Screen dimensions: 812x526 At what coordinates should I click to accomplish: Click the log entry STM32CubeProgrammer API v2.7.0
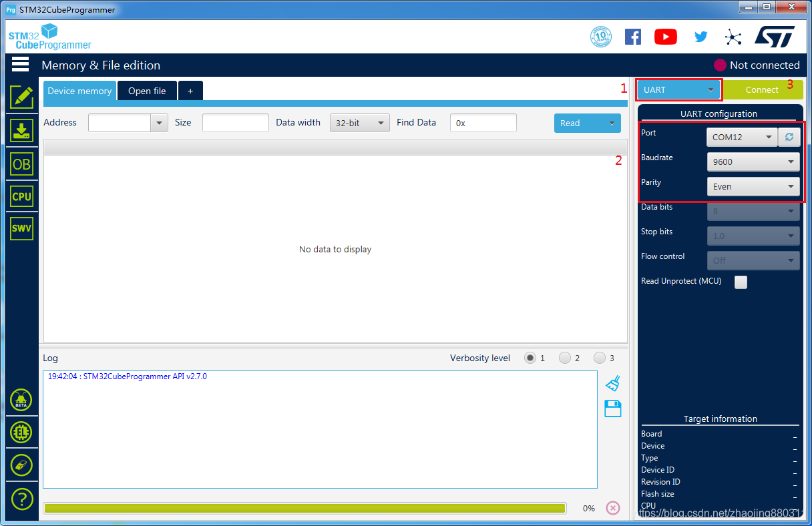tap(127, 376)
